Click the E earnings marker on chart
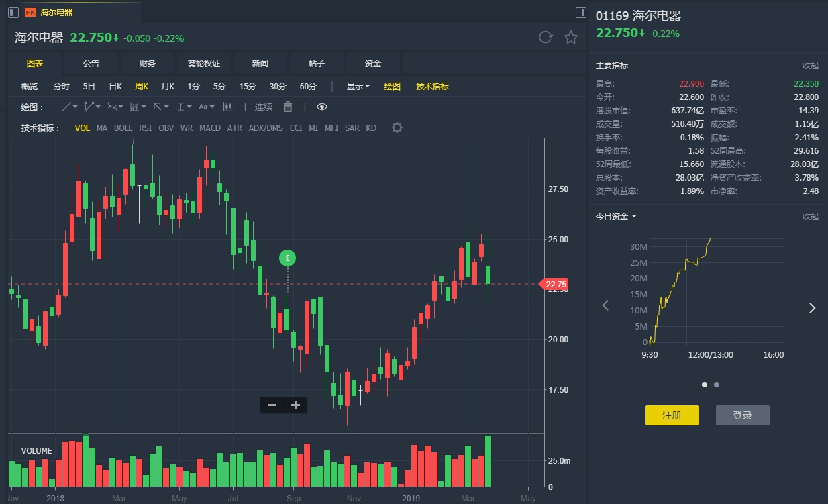 coord(287,258)
